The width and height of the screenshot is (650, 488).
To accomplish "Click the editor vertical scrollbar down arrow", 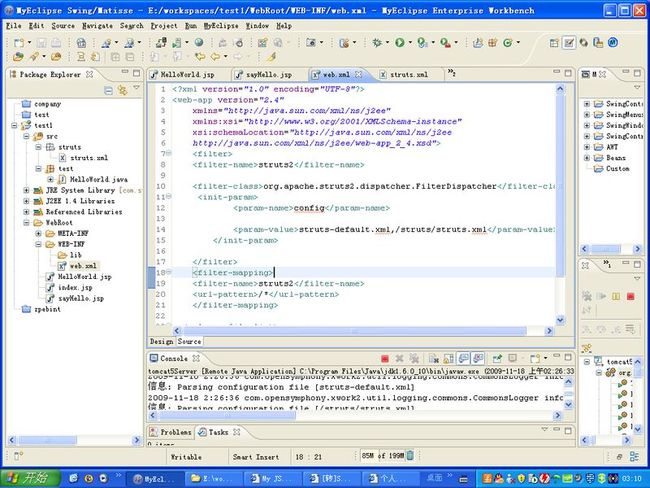I will (x=560, y=320).
